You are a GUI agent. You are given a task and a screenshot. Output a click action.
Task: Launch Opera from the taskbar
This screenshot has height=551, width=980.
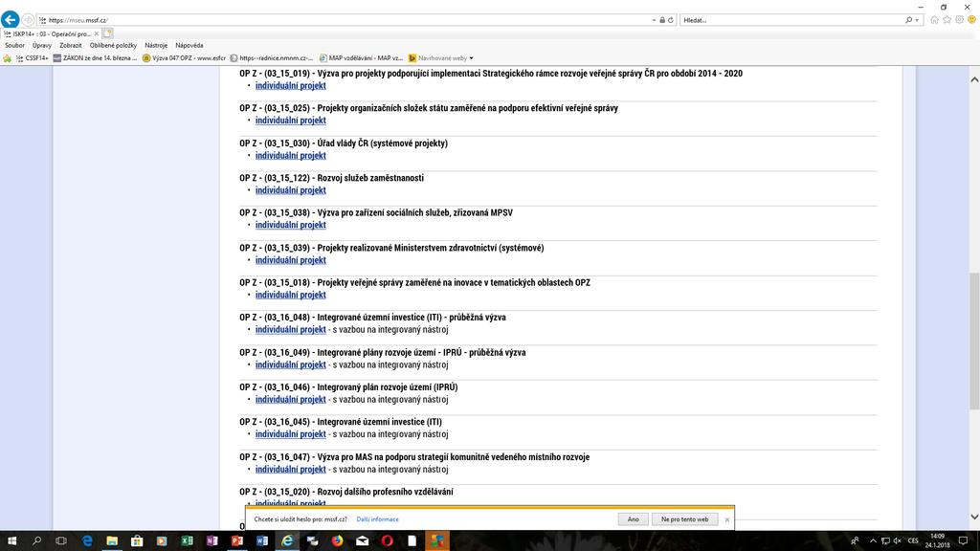pos(387,541)
